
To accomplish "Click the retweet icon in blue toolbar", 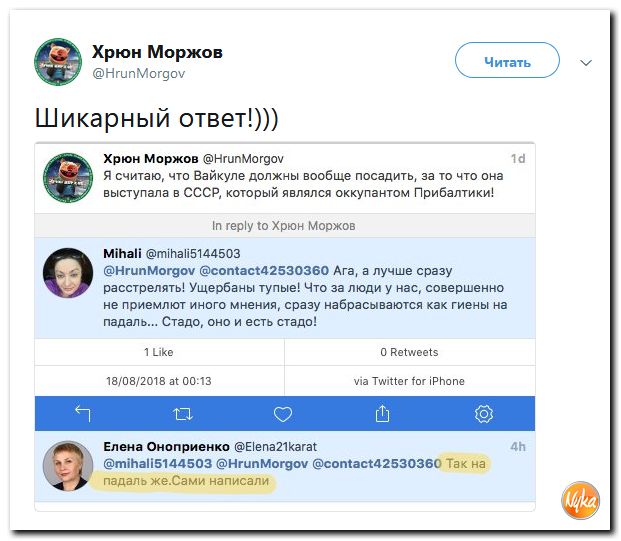I will (183, 414).
